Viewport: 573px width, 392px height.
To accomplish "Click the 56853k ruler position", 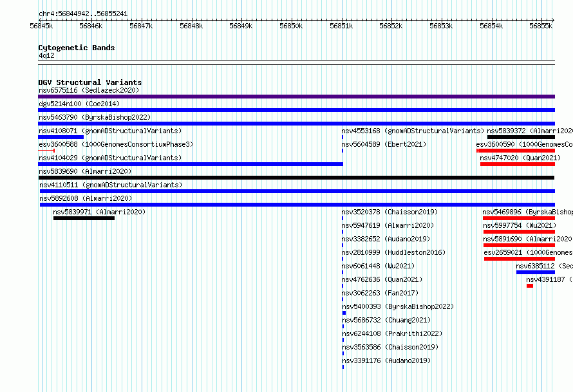I will [441, 26].
